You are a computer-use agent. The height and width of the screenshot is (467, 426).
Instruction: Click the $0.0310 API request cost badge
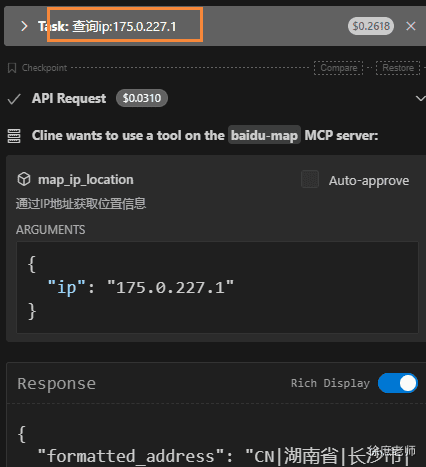point(142,98)
